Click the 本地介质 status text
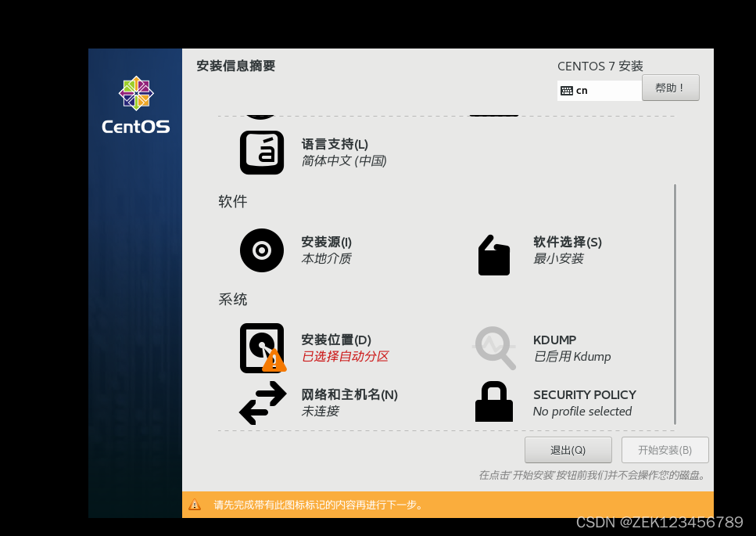 pyautogui.click(x=327, y=258)
